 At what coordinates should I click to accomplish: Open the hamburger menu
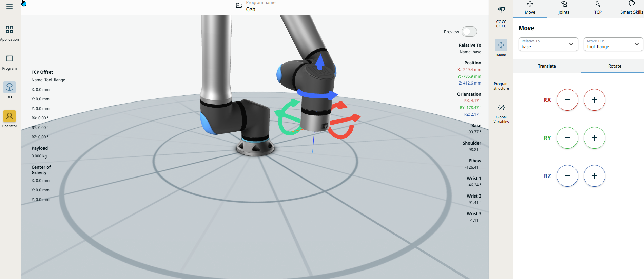(9, 6)
